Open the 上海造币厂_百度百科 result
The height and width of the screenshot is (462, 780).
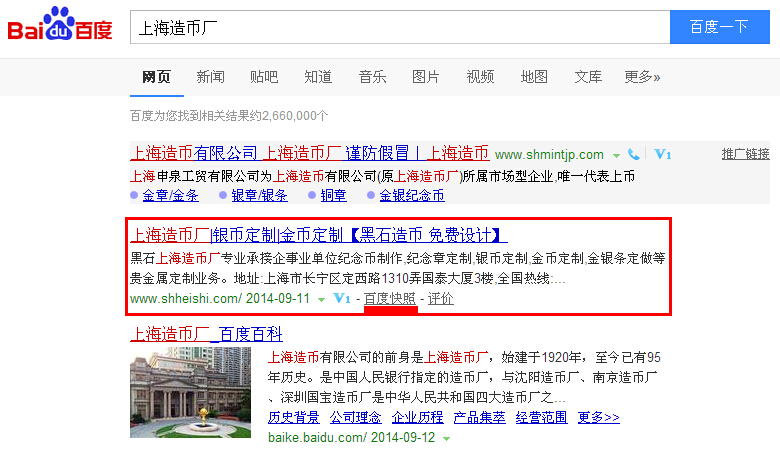point(206,334)
